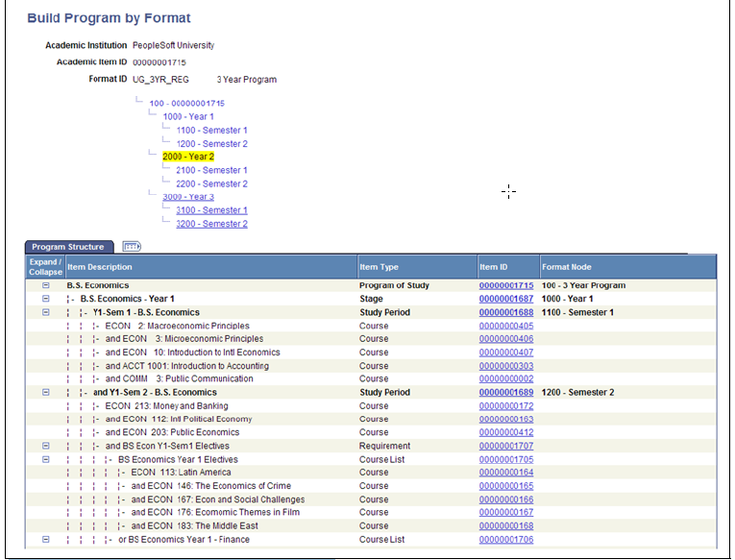The height and width of the screenshot is (560, 735).
Task: Select tree node 3000 - Year 3
Action: point(188,197)
